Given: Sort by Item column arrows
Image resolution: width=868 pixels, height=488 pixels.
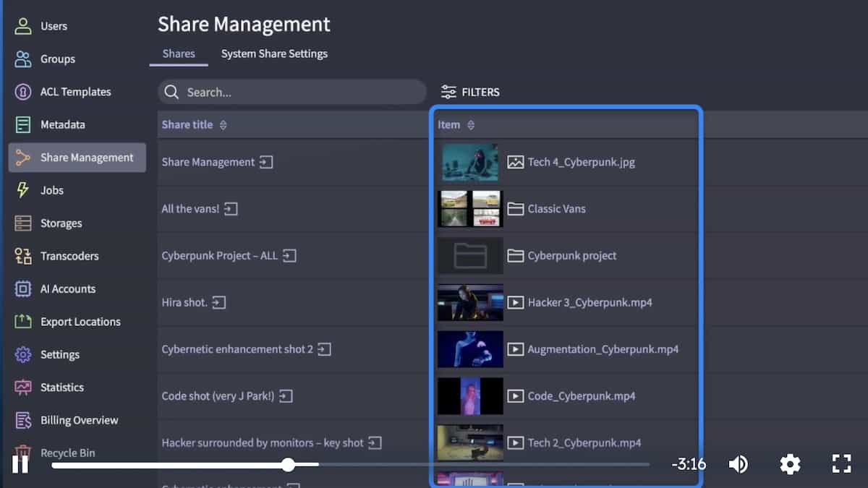Looking at the screenshot, I should click(x=471, y=125).
